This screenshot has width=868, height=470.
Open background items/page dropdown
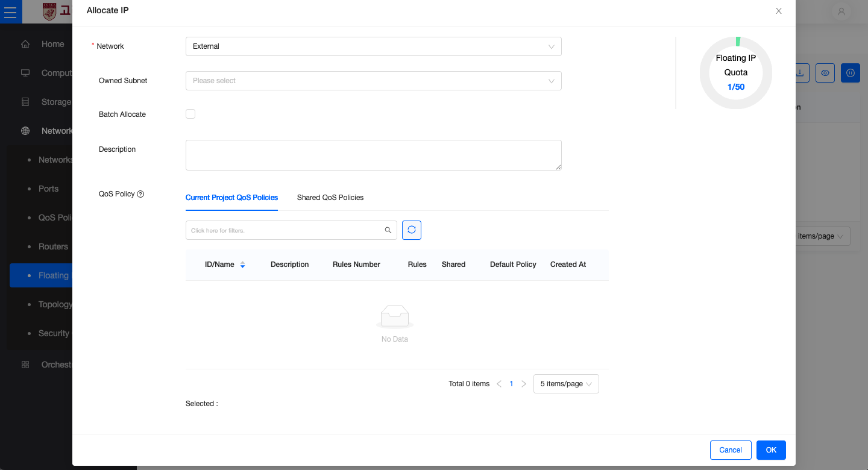click(822, 236)
